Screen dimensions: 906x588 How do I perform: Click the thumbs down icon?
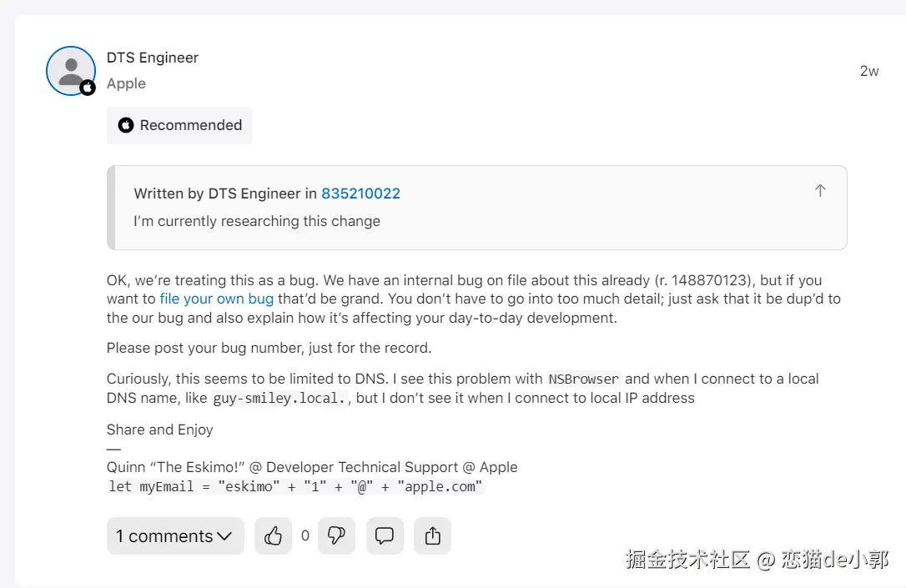click(336, 536)
